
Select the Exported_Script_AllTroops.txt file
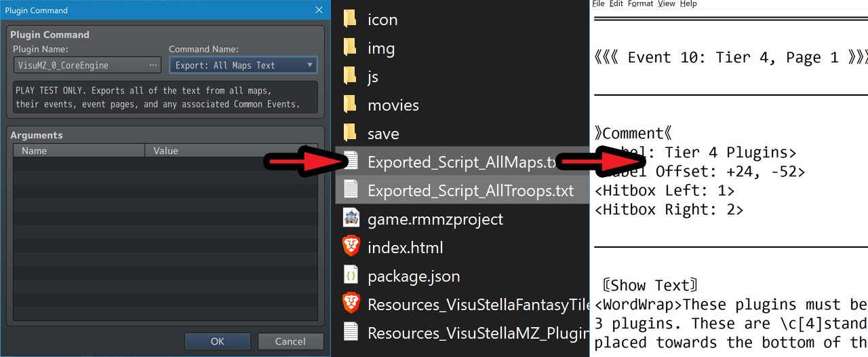point(470,191)
